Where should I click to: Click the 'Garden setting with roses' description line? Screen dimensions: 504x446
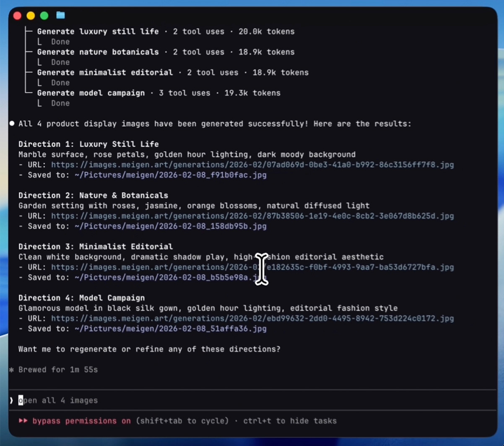pos(194,206)
